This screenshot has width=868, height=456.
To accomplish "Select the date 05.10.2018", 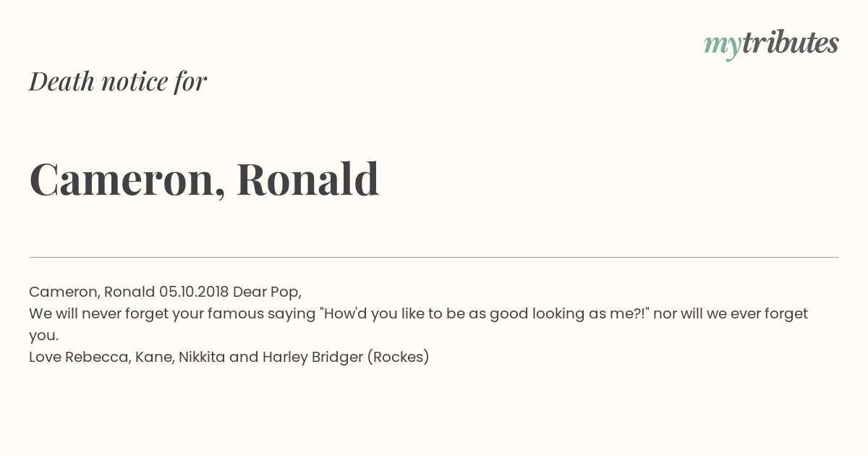I will click(x=194, y=292).
